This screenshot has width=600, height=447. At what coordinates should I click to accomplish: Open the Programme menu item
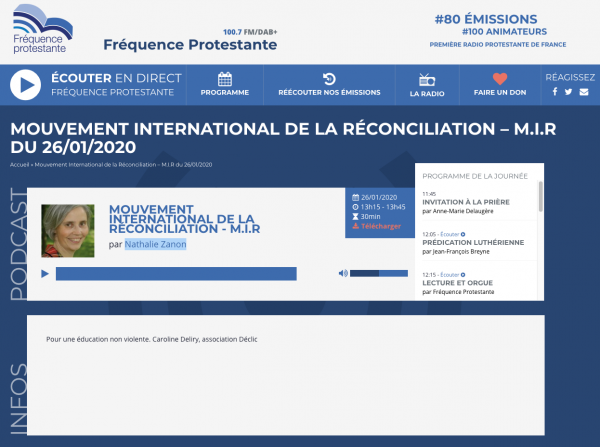coord(225,93)
